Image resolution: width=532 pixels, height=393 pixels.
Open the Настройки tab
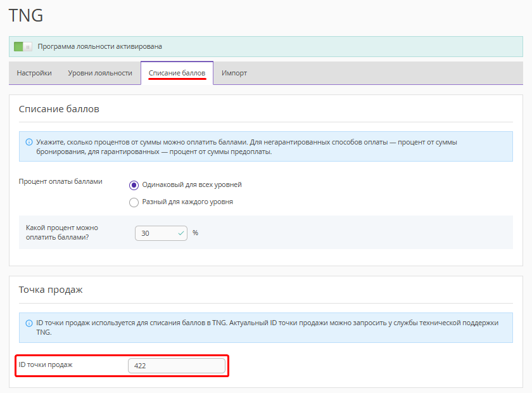[34, 73]
